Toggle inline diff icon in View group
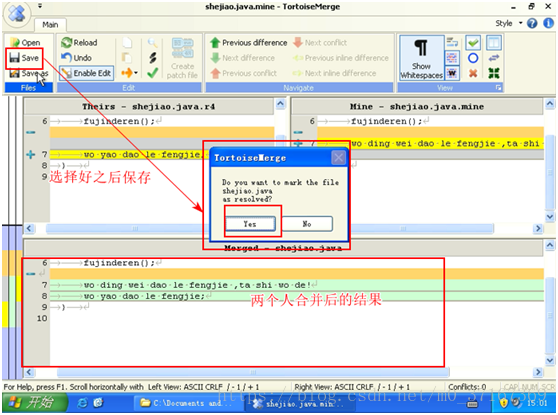The width and height of the screenshot is (558, 415). point(452,58)
